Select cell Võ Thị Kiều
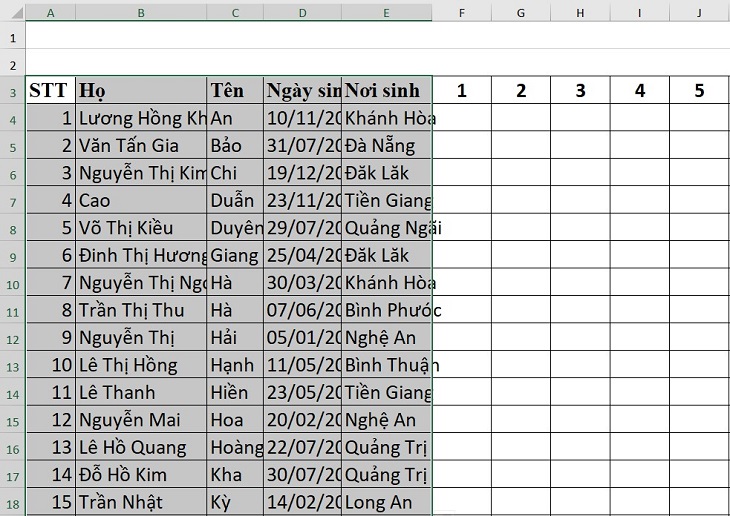Image resolution: width=730 pixels, height=516 pixels. click(x=141, y=228)
